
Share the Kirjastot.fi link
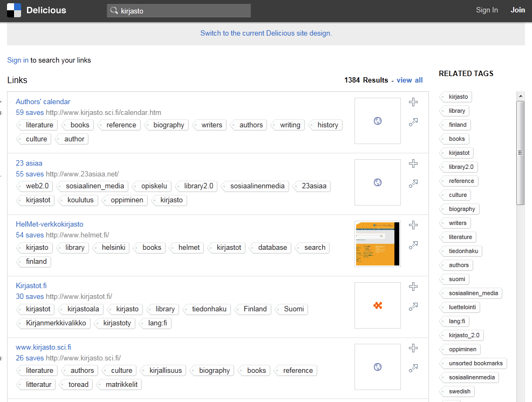[413, 306]
